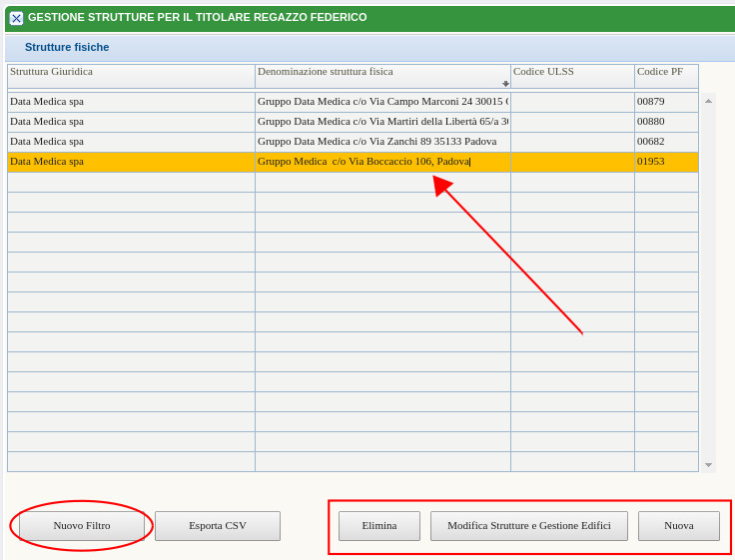The width and height of the screenshot is (735, 560).
Task: Click sort indicator in Denominazione struttura fisica header
Action: [505, 84]
